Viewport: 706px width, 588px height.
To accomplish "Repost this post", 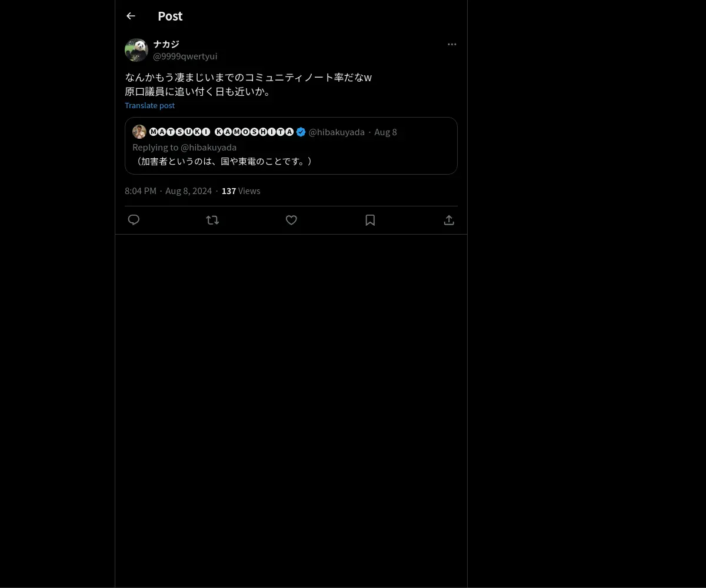I will 212,220.
